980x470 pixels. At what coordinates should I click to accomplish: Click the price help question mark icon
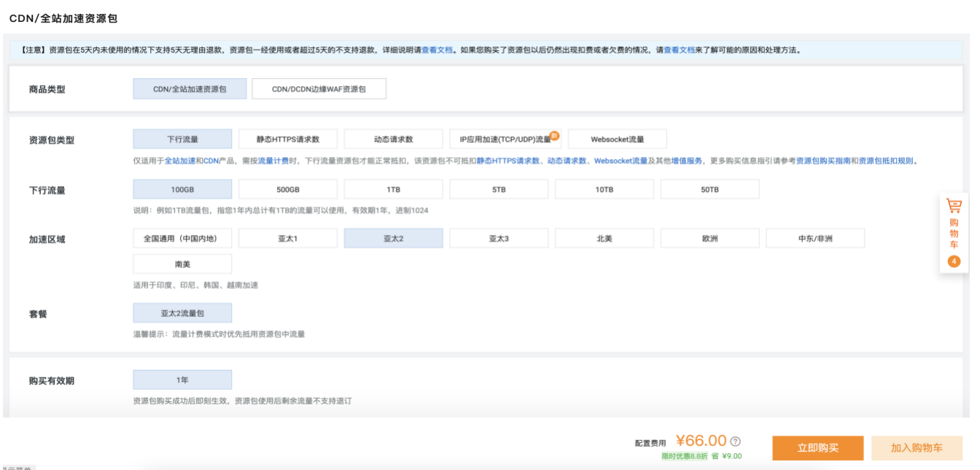click(x=736, y=441)
